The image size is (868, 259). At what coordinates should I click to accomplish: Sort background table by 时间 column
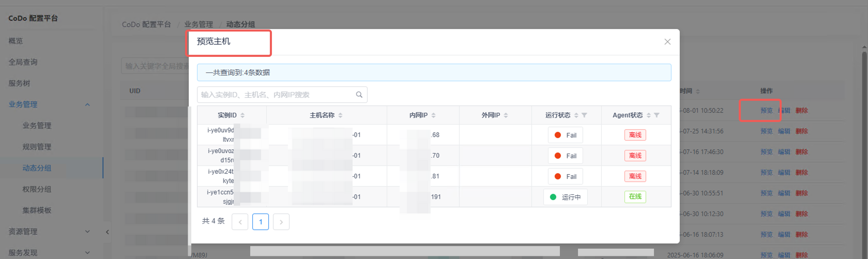tap(697, 91)
